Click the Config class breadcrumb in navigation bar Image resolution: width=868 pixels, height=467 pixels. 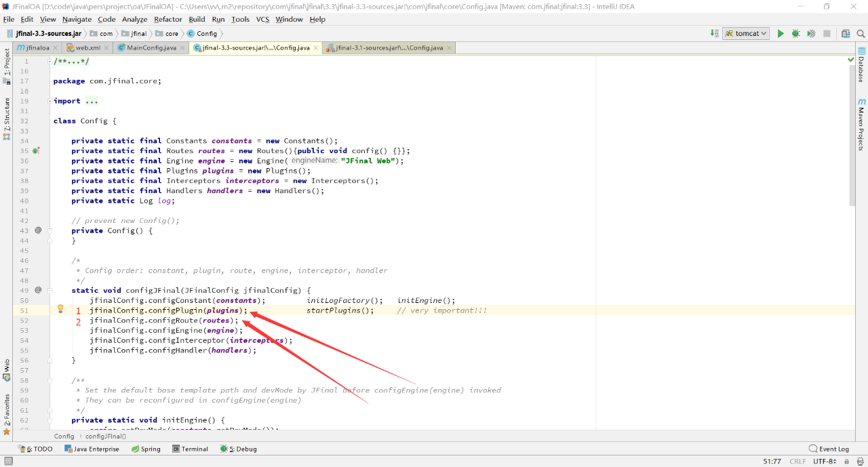coord(202,33)
